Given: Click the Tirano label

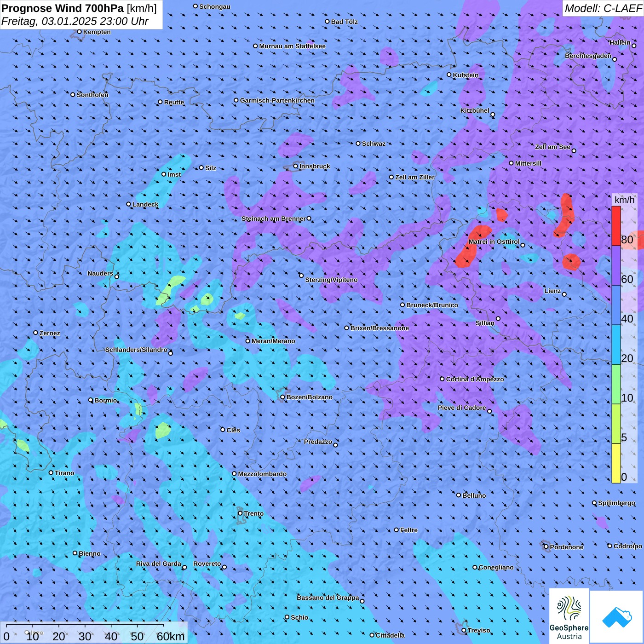Looking at the screenshot, I should [x=64, y=473].
